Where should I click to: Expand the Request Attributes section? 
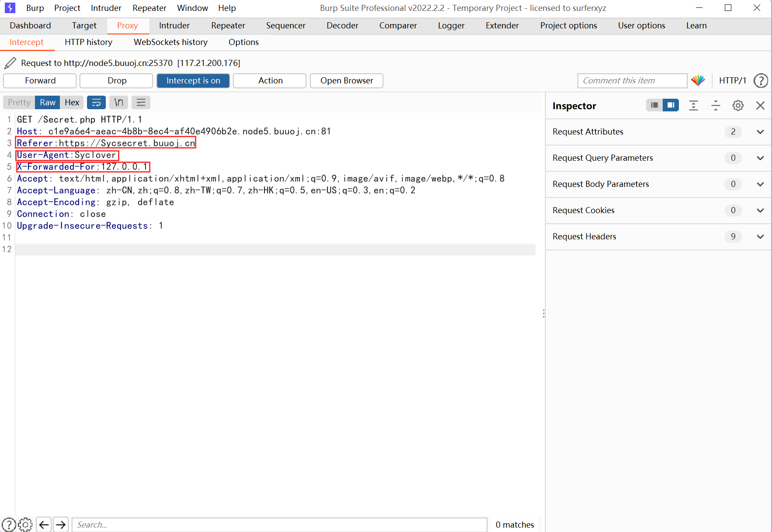(x=658, y=132)
